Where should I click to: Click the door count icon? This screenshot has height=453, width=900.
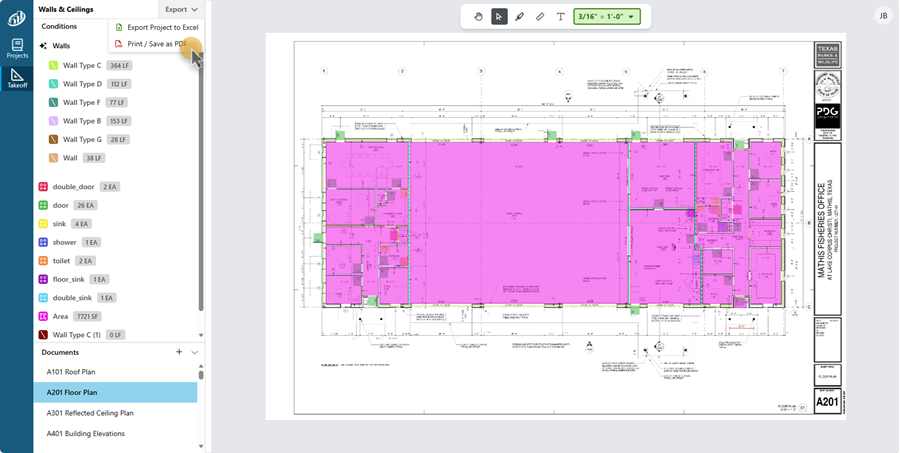pyautogui.click(x=43, y=205)
